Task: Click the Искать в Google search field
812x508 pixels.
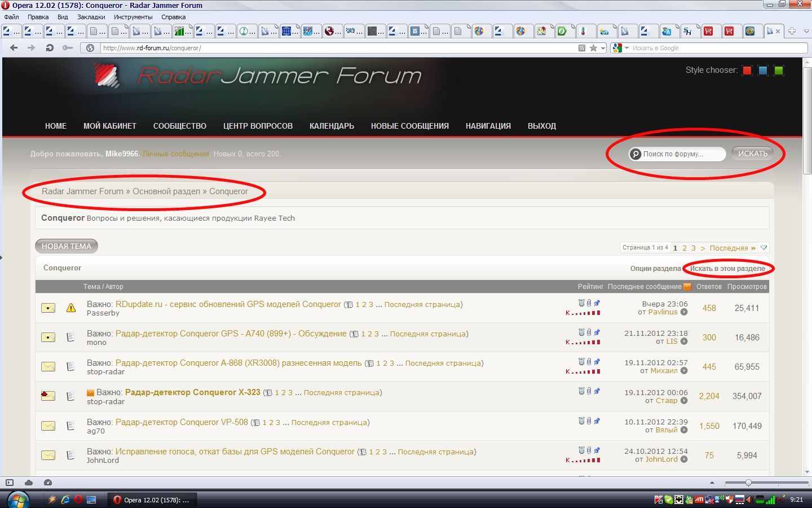Action: (x=718, y=48)
